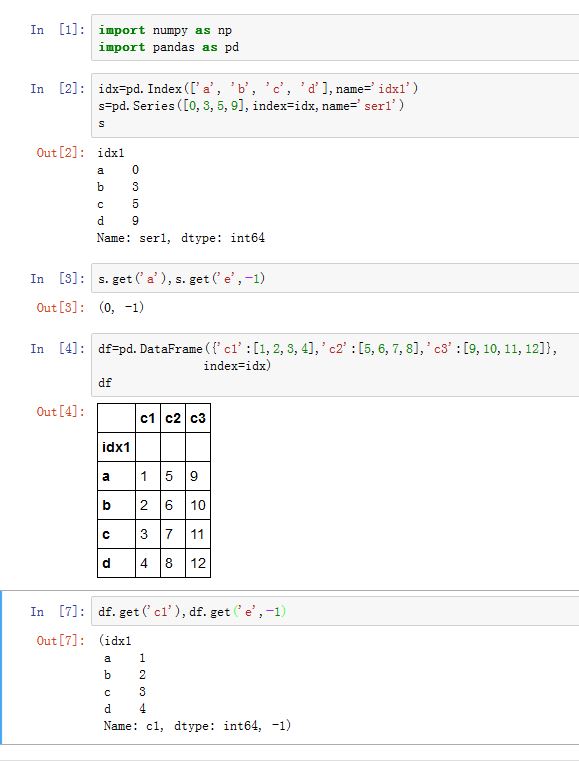Click the c3 column header in table
Image resolution: width=579 pixels, height=761 pixels.
pyautogui.click(x=198, y=418)
